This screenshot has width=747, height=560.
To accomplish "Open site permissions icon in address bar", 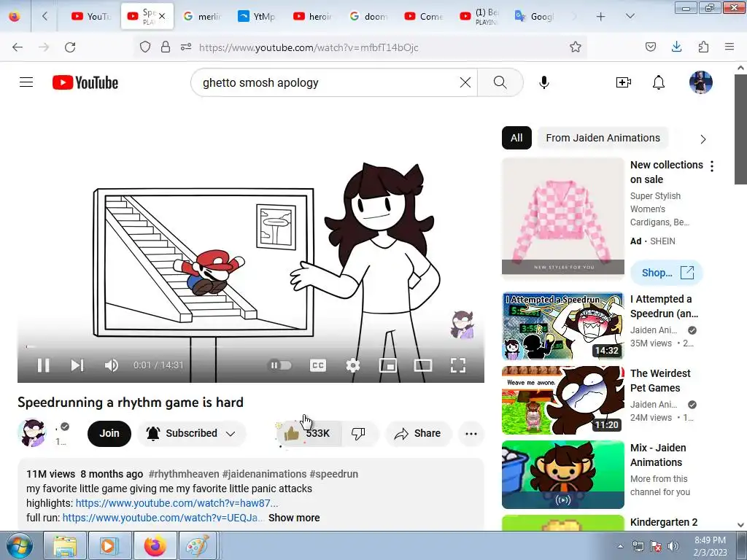I will (186, 47).
